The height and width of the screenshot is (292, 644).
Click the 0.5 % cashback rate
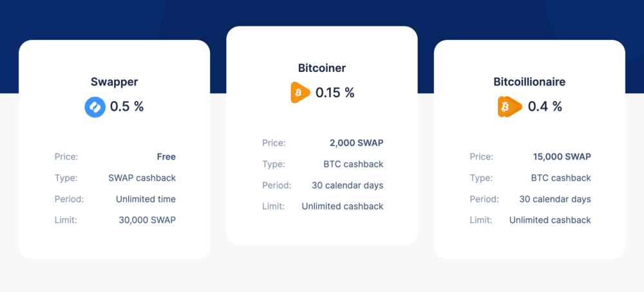pos(127,107)
